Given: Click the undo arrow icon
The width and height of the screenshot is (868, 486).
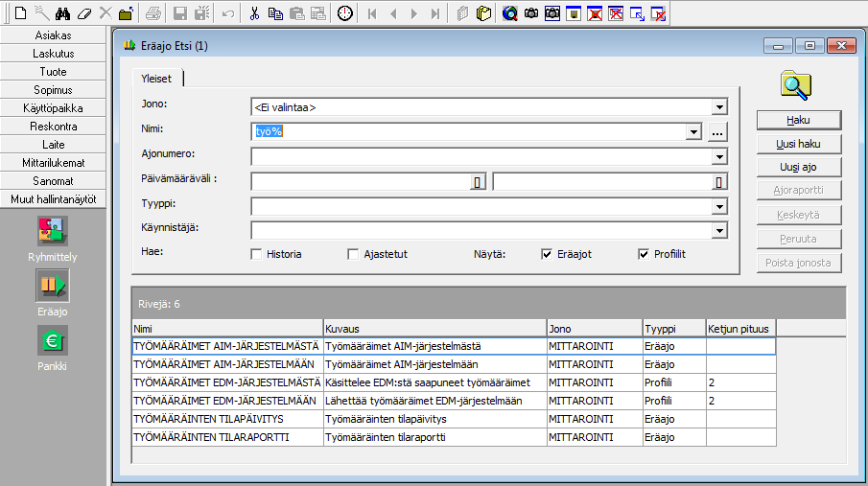Looking at the screenshot, I should [227, 13].
